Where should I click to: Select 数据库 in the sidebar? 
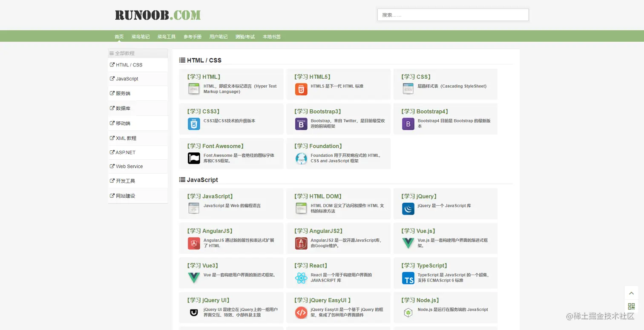[x=138, y=108]
